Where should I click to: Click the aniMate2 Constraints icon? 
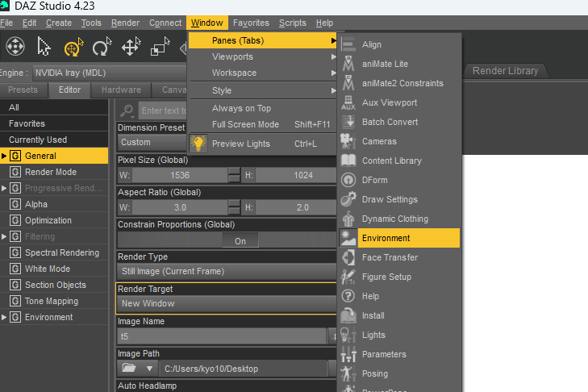[348, 83]
